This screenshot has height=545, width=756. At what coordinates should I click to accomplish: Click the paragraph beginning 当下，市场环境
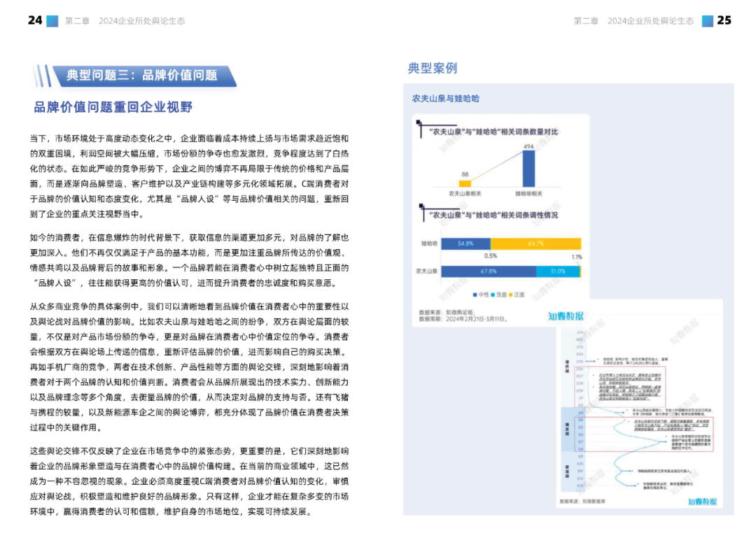[x=189, y=176]
